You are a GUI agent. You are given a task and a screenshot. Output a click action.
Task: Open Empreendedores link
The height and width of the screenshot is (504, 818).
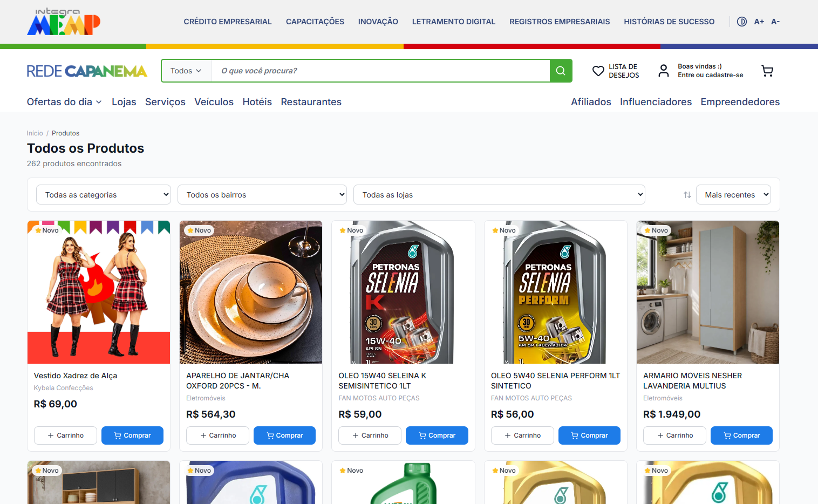(740, 102)
